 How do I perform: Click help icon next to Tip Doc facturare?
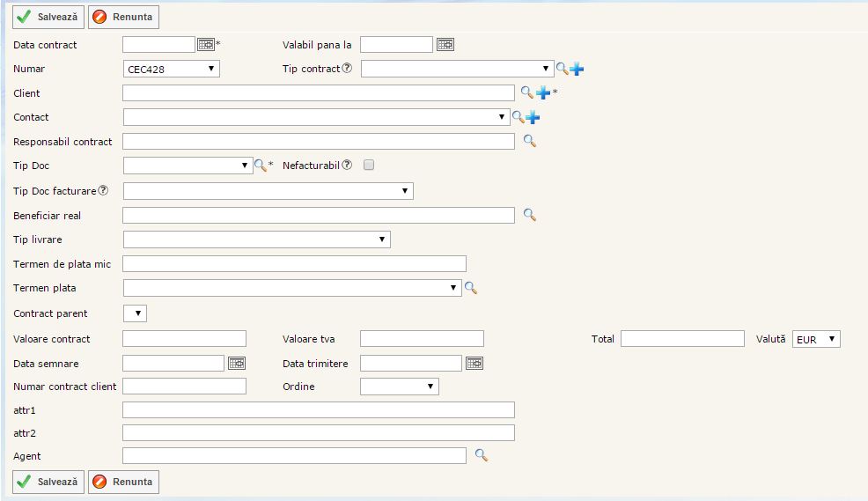pyautogui.click(x=104, y=190)
